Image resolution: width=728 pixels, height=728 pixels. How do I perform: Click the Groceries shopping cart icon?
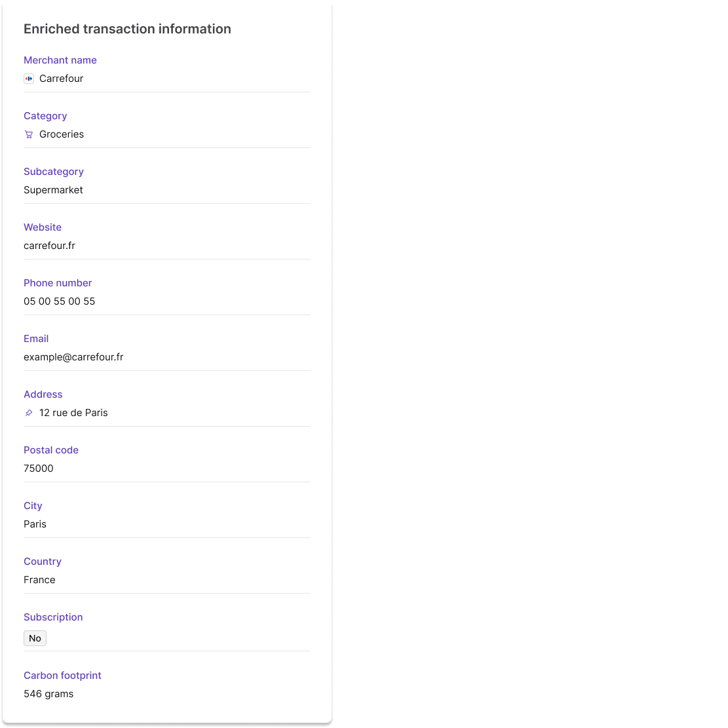29,134
